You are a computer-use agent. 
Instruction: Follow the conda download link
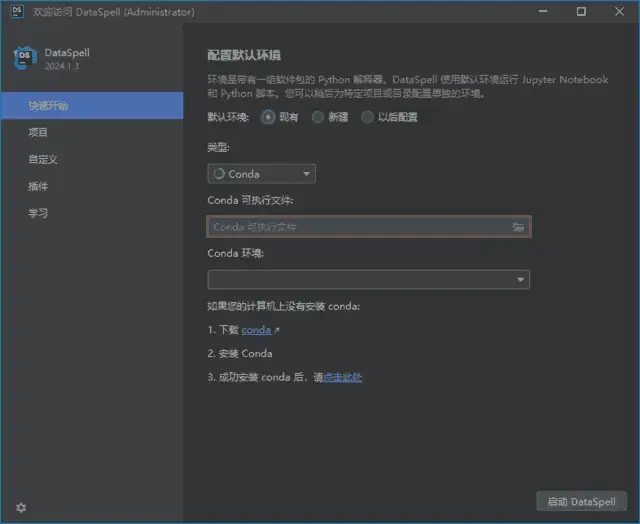[256, 330]
